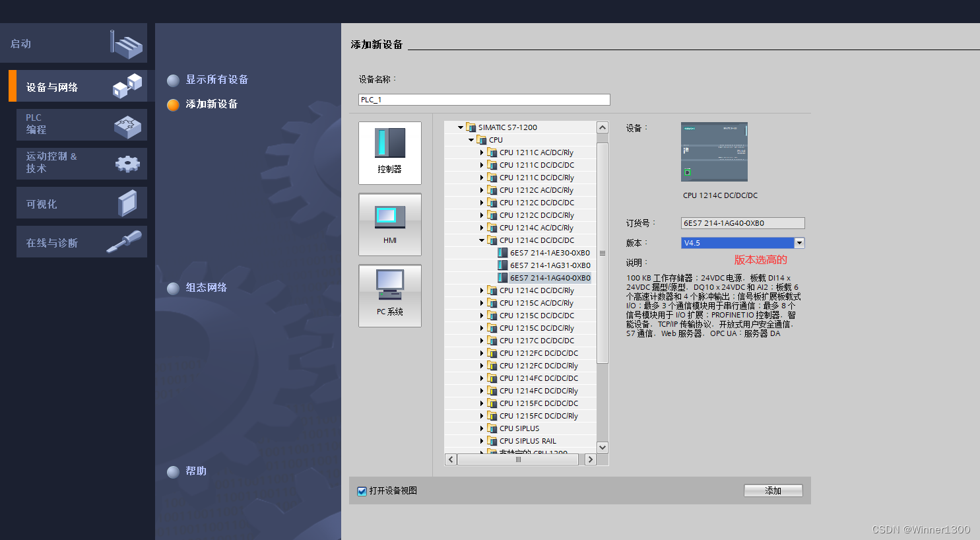This screenshot has height=540, width=980.
Task: Select CPU 1217C DC/DC/DC tree label
Action: point(537,341)
